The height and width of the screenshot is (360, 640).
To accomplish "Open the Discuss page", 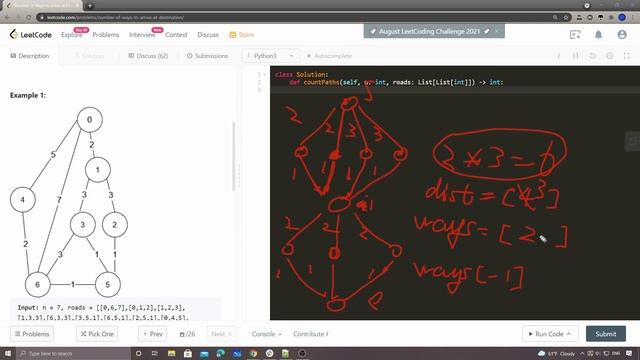I will [x=208, y=35].
